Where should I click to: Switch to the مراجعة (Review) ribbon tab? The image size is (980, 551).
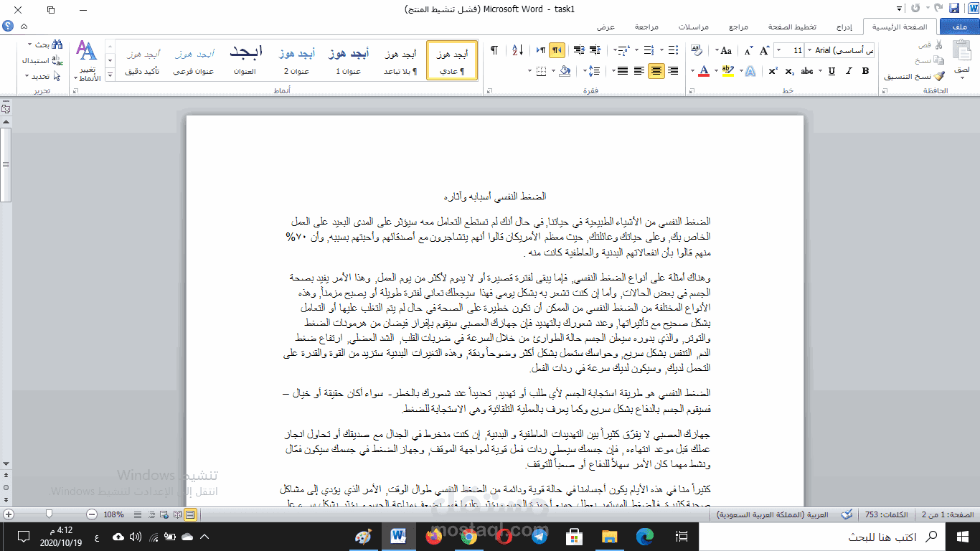coord(646,26)
